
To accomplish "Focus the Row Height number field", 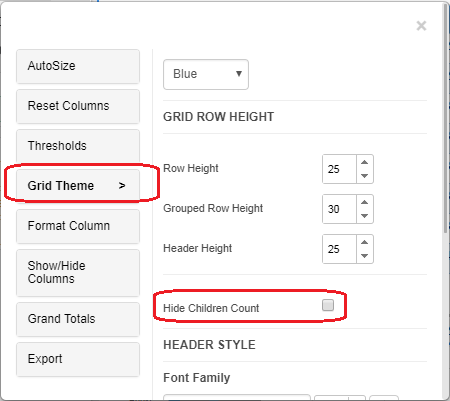I will pos(339,169).
